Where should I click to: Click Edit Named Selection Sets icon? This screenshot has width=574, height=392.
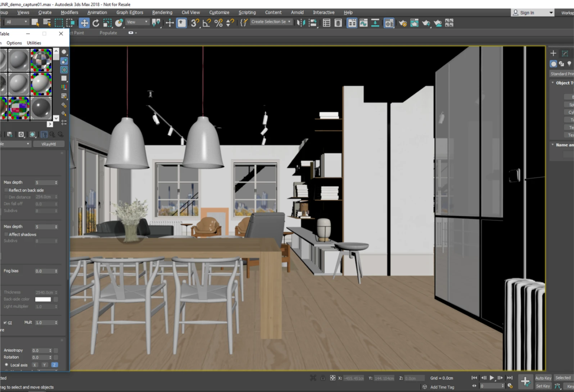pos(244,23)
